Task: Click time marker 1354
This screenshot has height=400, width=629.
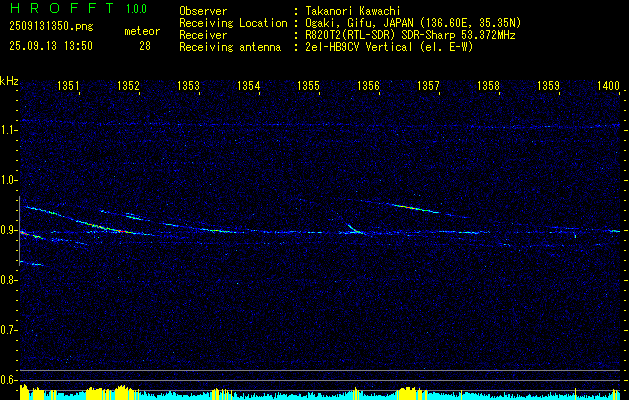Action: (249, 85)
